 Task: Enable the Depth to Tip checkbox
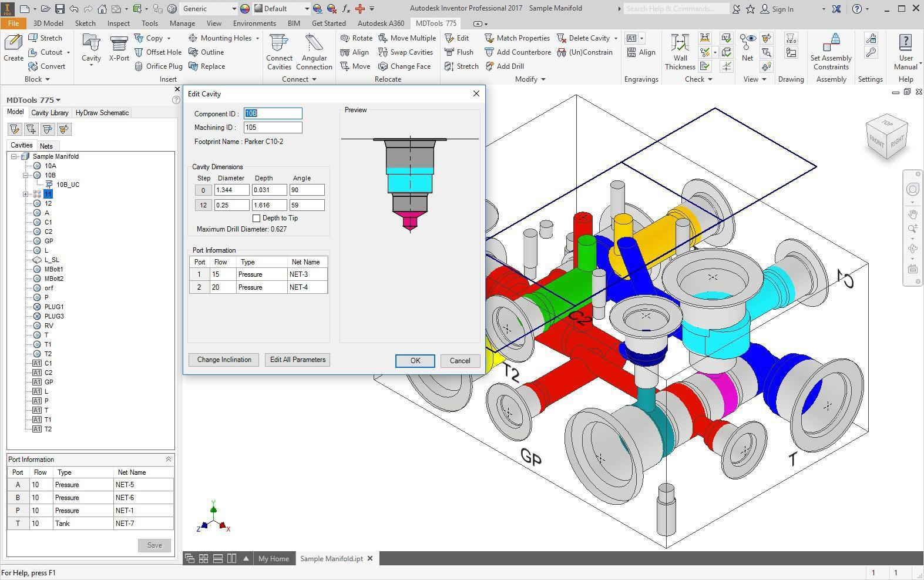pyautogui.click(x=256, y=218)
